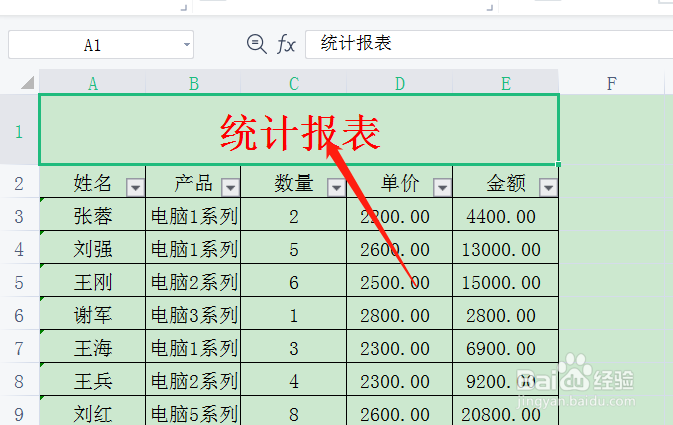Select the amount cell 20800.00

(506, 411)
